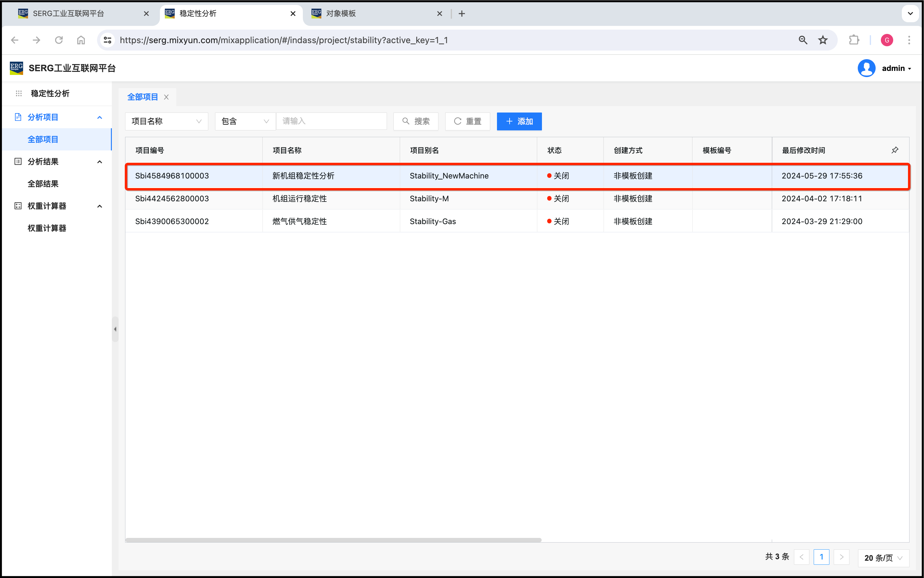Image resolution: width=924 pixels, height=578 pixels.
Task: Reload the page with refresh icon
Action: [59, 40]
